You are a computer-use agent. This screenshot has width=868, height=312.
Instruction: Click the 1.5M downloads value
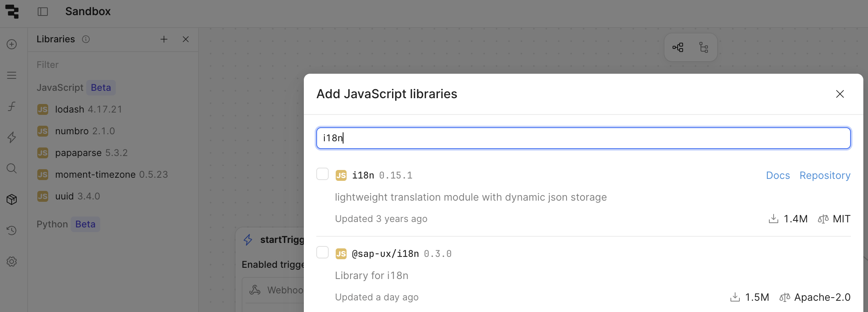point(757,297)
